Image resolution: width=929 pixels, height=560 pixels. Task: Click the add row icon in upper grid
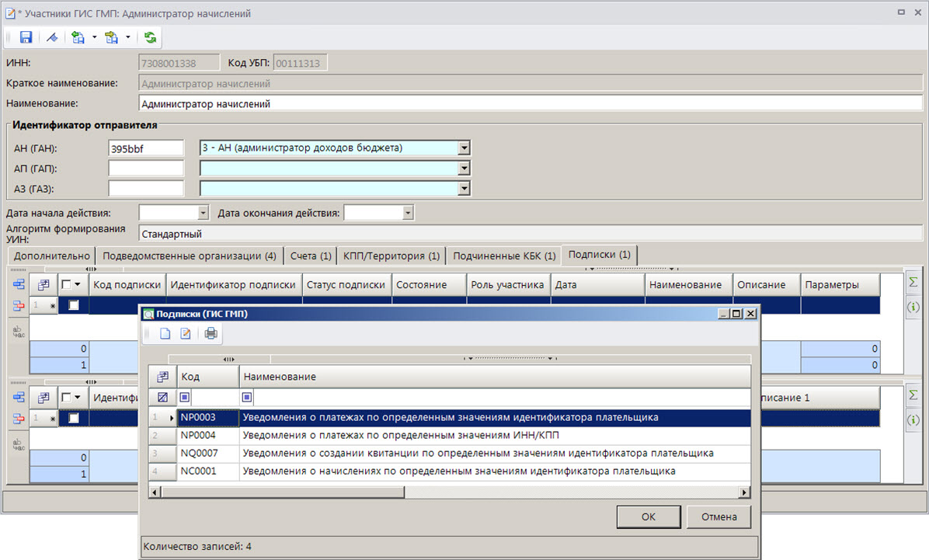(19, 285)
